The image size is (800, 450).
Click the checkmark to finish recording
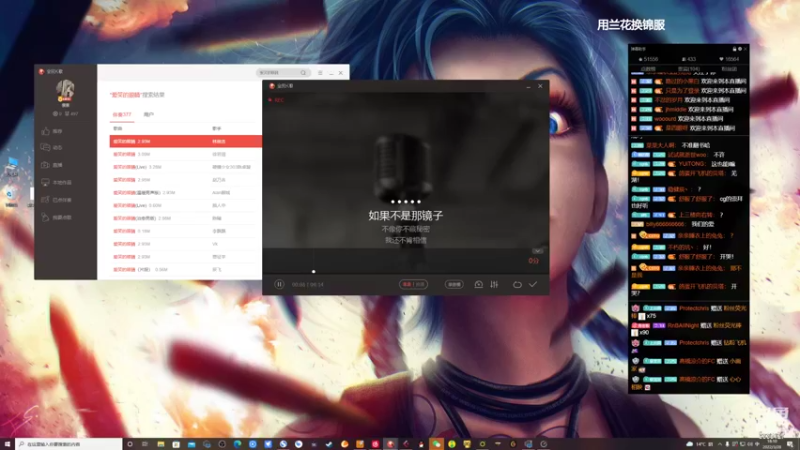(x=533, y=284)
